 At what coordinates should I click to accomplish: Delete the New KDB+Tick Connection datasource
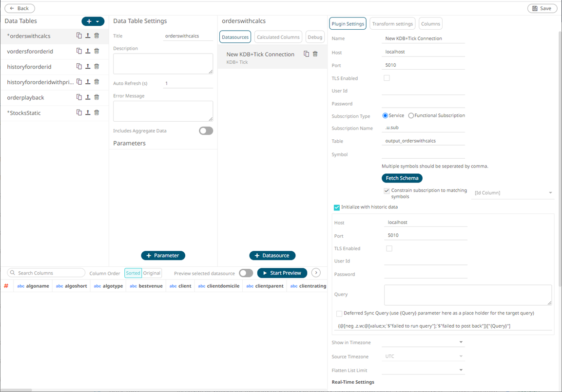click(315, 55)
